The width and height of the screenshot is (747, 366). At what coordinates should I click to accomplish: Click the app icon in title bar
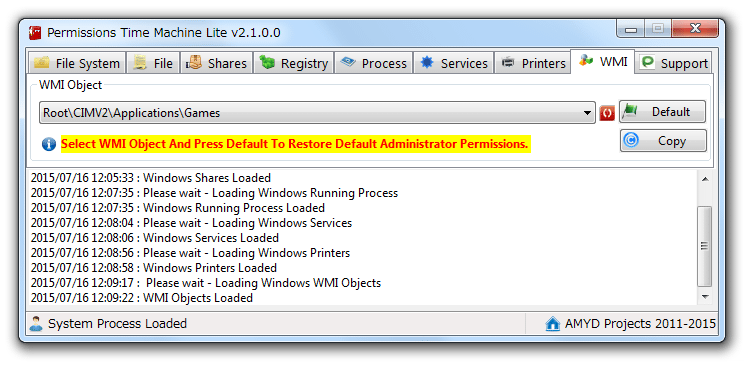click(35, 33)
